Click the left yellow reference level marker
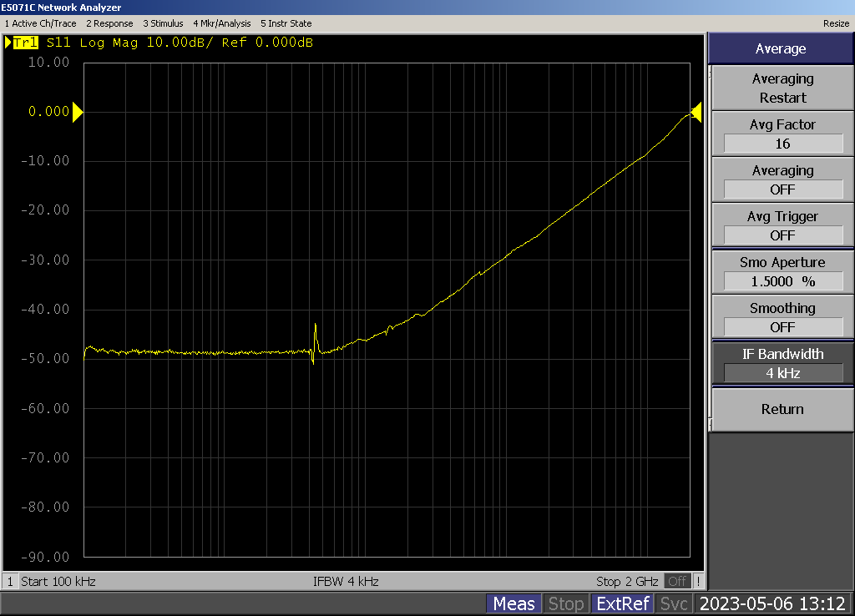 tap(78, 112)
